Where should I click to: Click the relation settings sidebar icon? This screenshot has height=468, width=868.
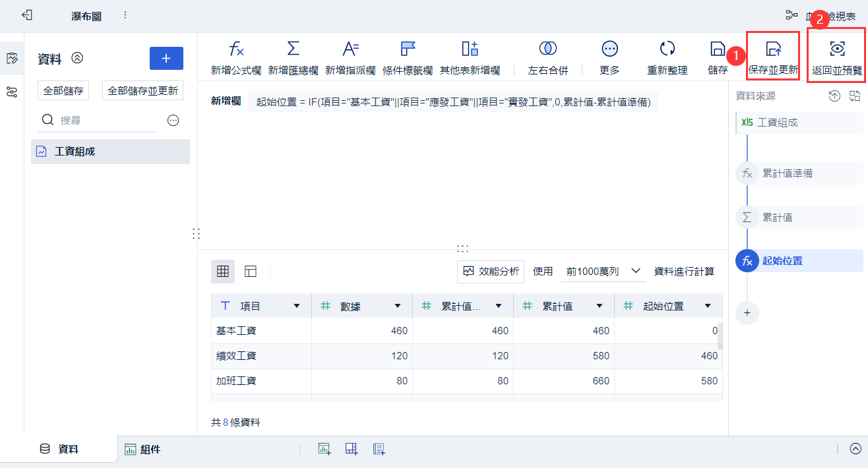point(12,92)
